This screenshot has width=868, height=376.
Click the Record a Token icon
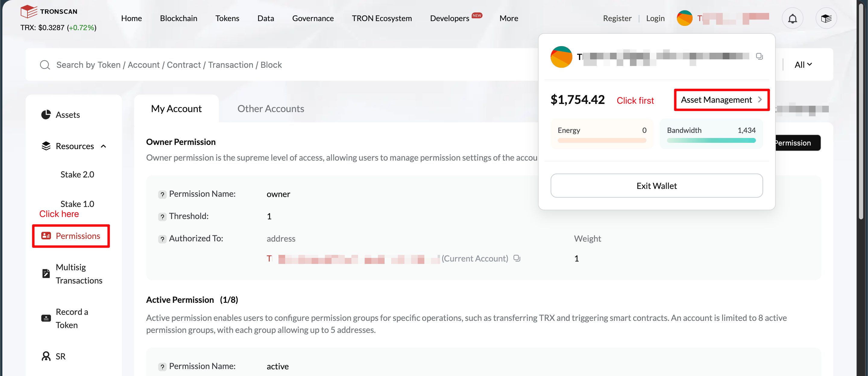[46, 318]
